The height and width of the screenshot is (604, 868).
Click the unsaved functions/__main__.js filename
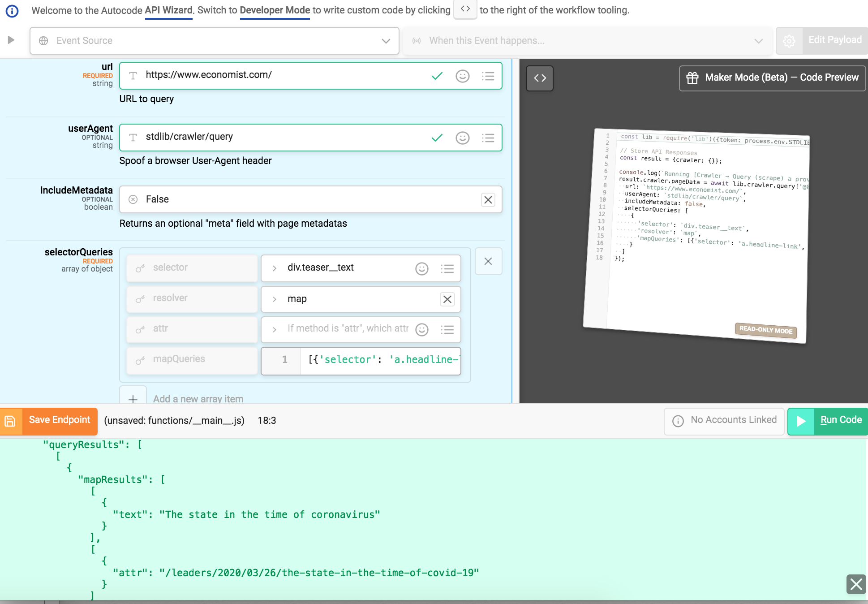coord(174,421)
